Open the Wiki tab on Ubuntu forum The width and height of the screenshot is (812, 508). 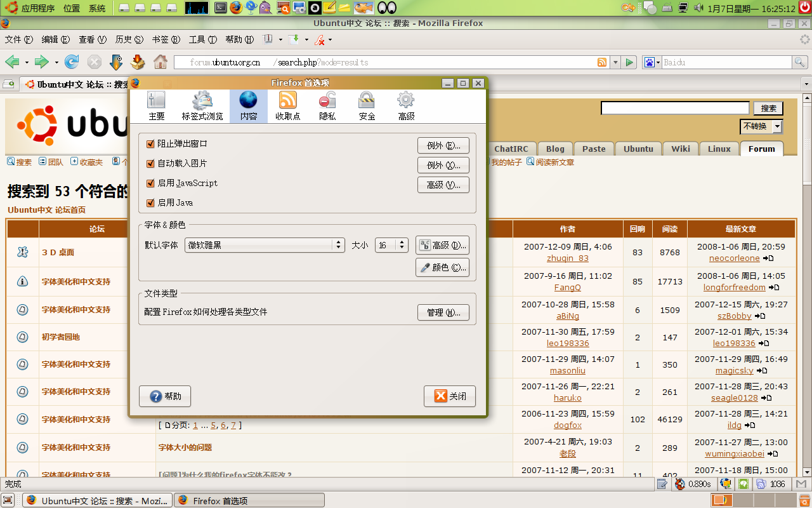coord(680,149)
